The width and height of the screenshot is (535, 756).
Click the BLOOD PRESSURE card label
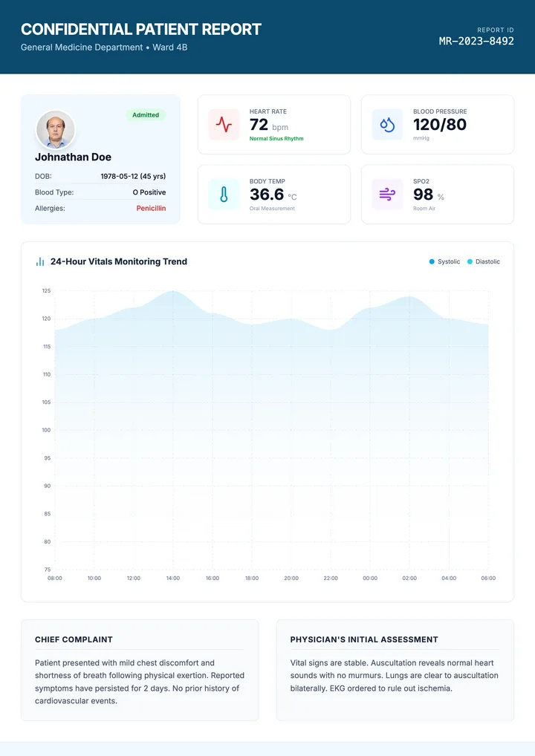coord(440,111)
